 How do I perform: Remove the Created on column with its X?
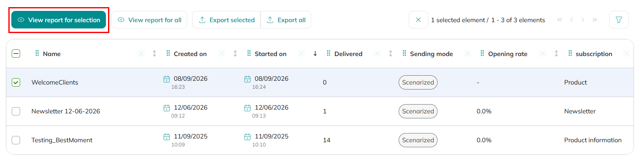point(222,54)
